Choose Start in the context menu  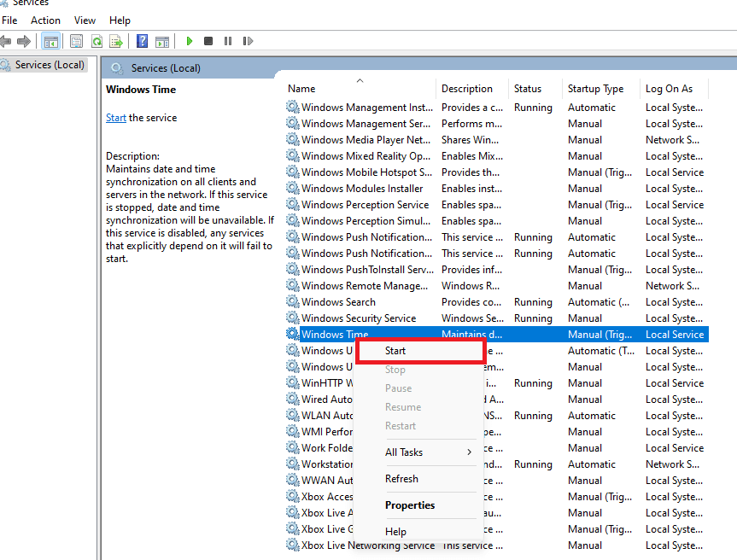click(395, 351)
